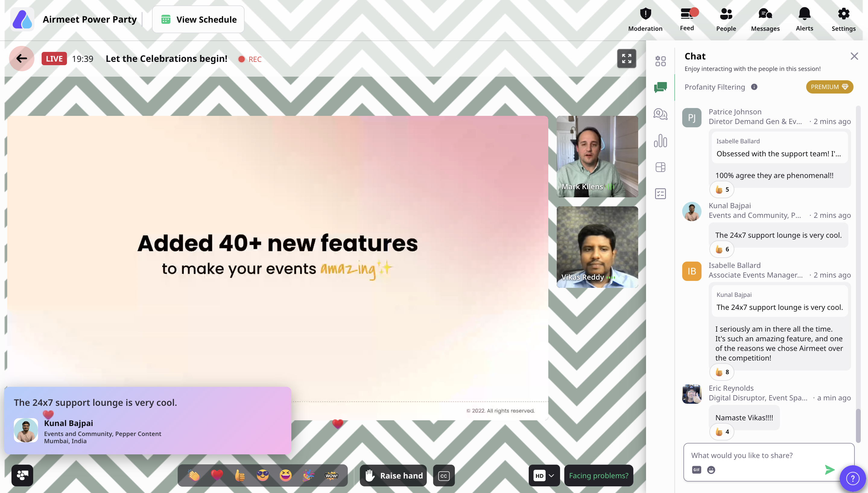
Task: Open the Feed panel
Action: pos(687,20)
